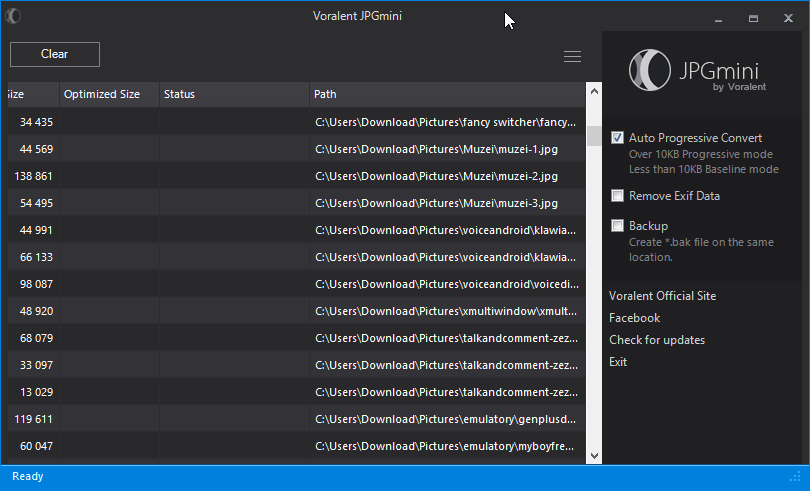
Task: Click the JPGmini by Voralent logo
Action: [x=697, y=71]
